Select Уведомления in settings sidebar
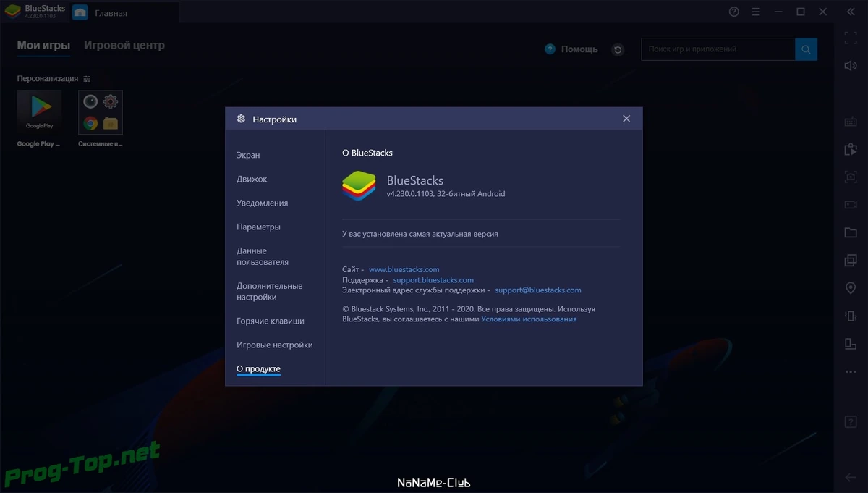Image resolution: width=868 pixels, height=493 pixels. [x=262, y=203]
